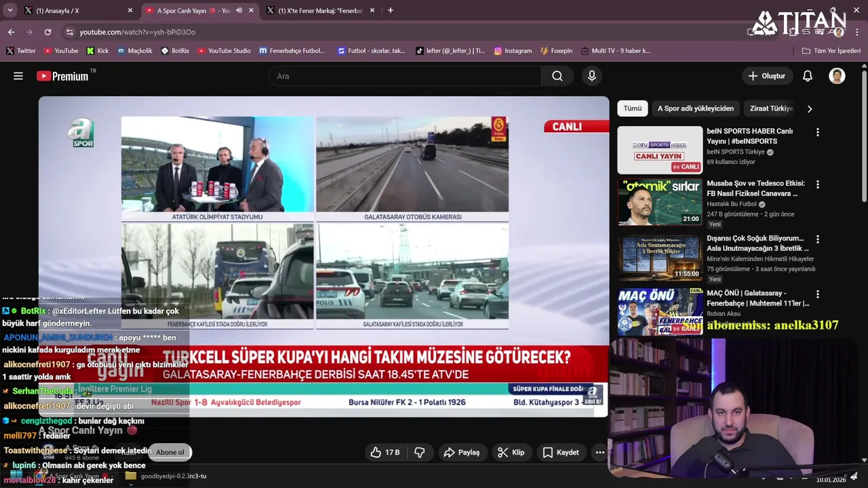This screenshot has height=488, width=868.
Task: Open the BotRix bookmark
Action: 175,51
